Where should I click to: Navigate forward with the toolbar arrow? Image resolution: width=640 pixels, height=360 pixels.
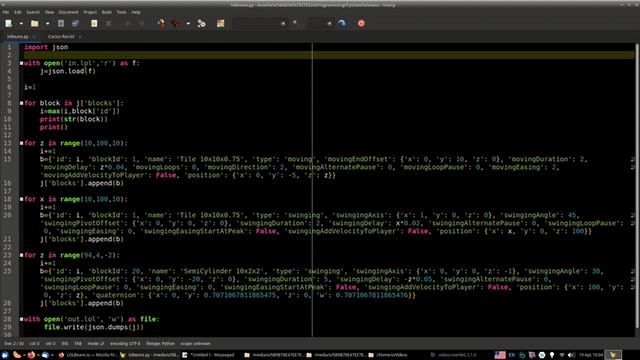[x=142, y=24]
